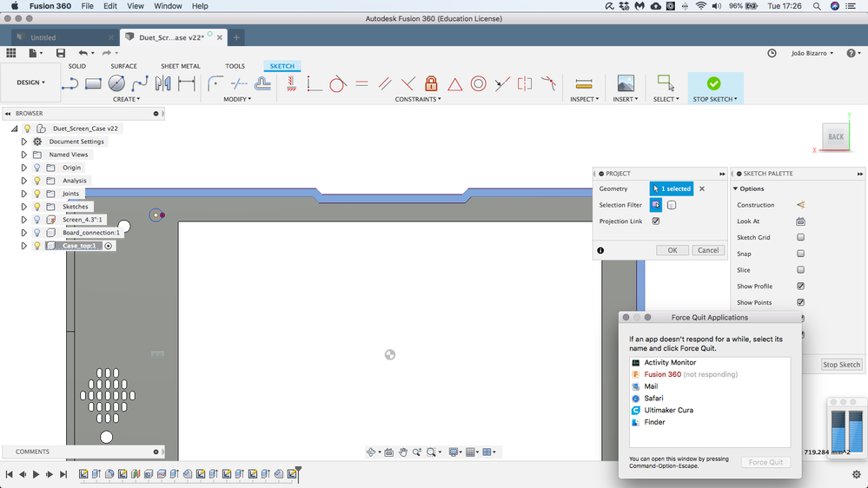868x488 pixels.
Task: Collapse the Options section in Sketch Palette
Action: [x=736, y=188]
